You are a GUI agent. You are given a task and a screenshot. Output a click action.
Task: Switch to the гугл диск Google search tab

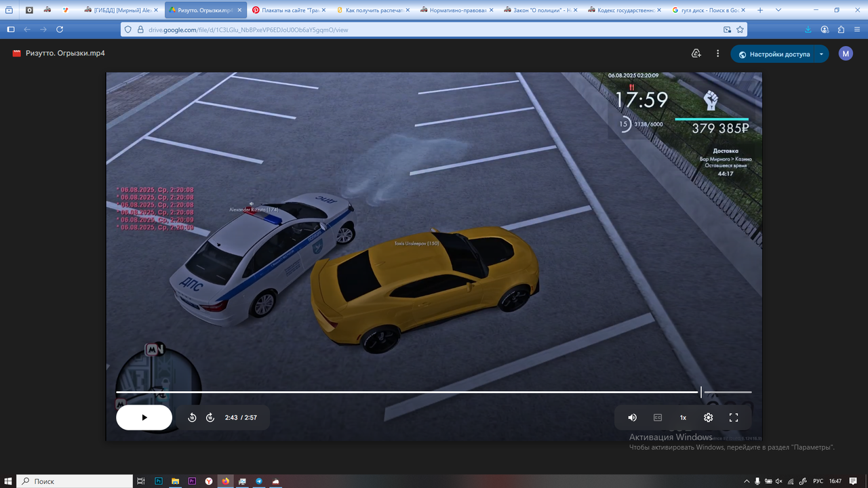[x=709, y=10]
